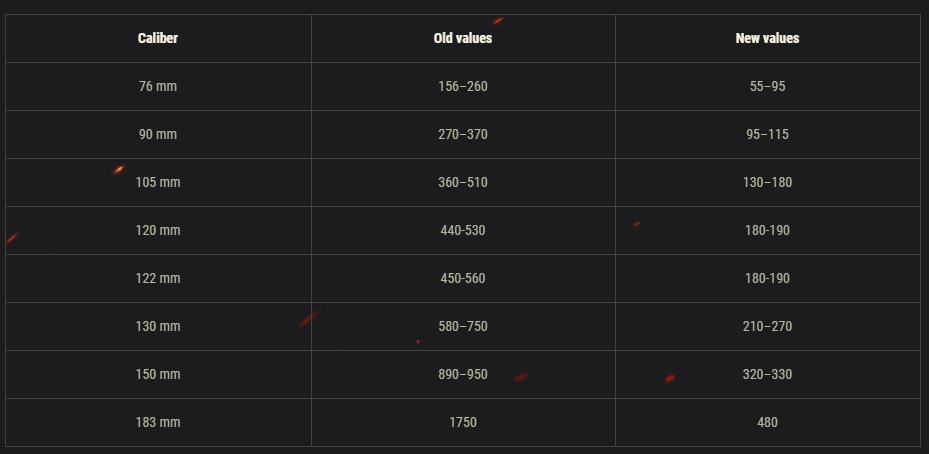
Task: Select the 130 mm caliber cell
Action: [158, 326]
